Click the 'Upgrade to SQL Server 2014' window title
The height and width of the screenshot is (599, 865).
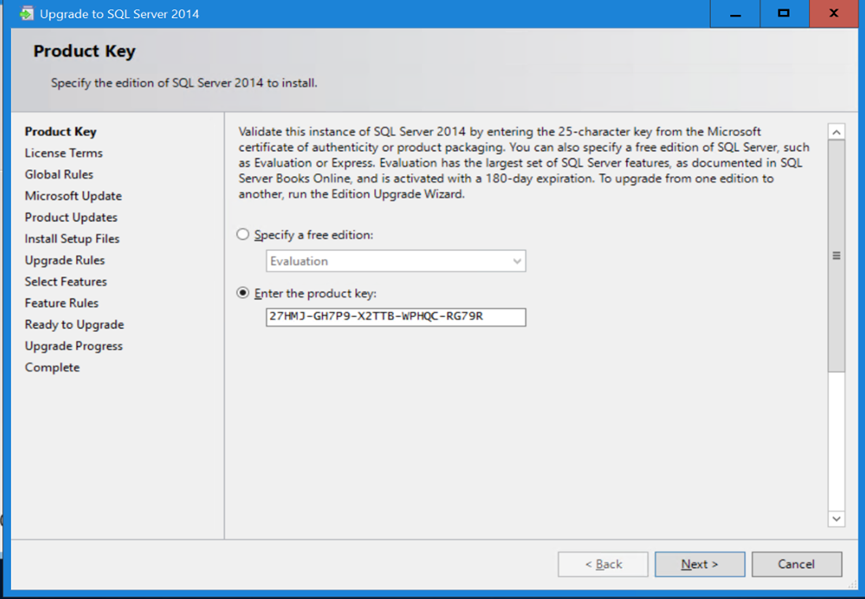[119, 14]
